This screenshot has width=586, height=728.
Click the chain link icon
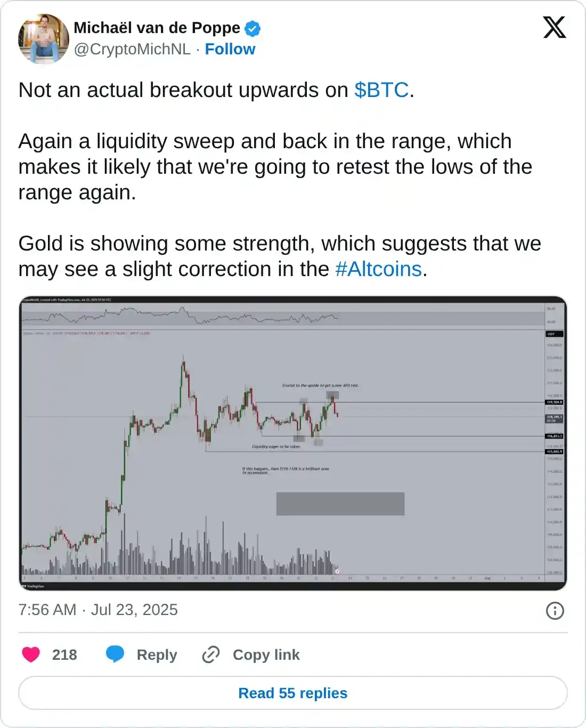[x=211, y=654]
